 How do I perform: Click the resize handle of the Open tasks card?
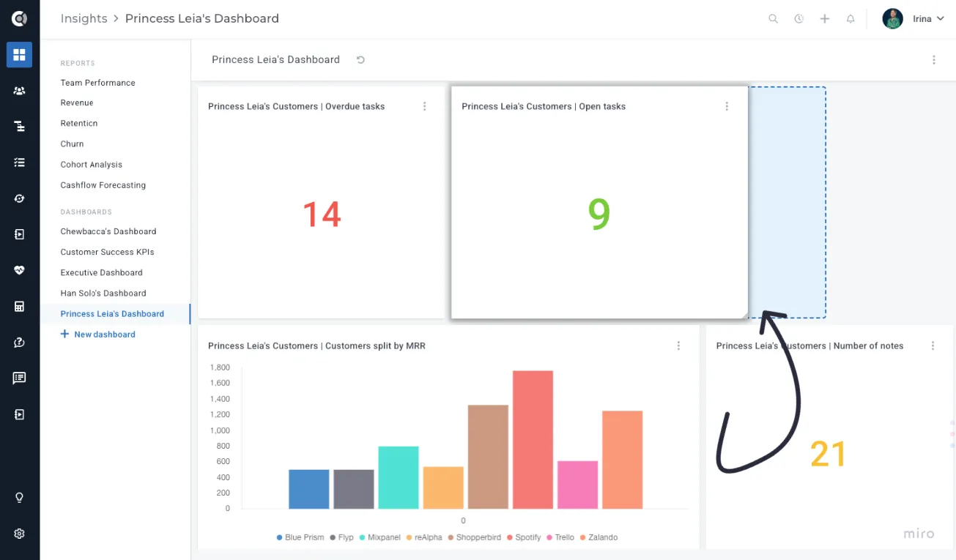pyautogui.click(x=744, y=315)
